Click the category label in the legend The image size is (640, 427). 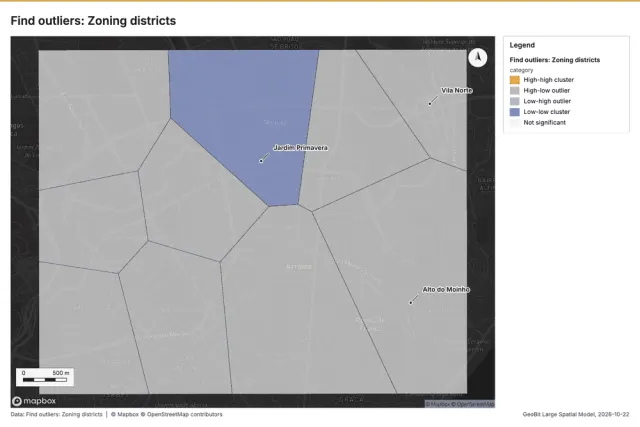pos(521,70)
